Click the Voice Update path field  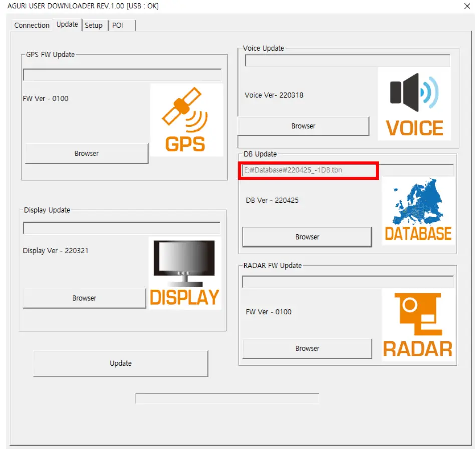347,61
